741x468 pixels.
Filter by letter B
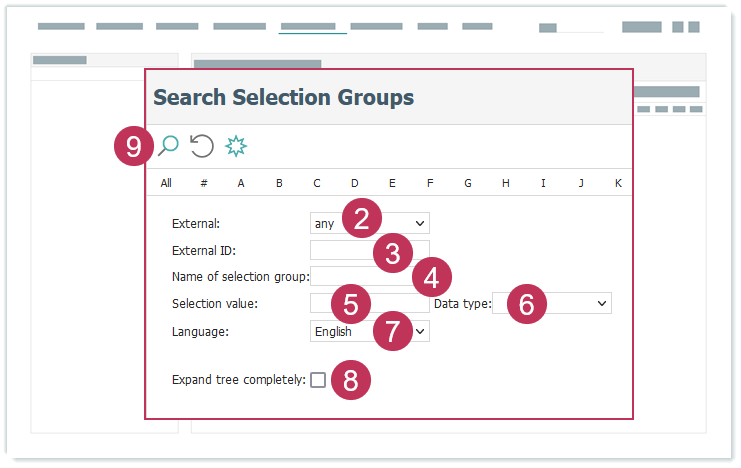279,183
